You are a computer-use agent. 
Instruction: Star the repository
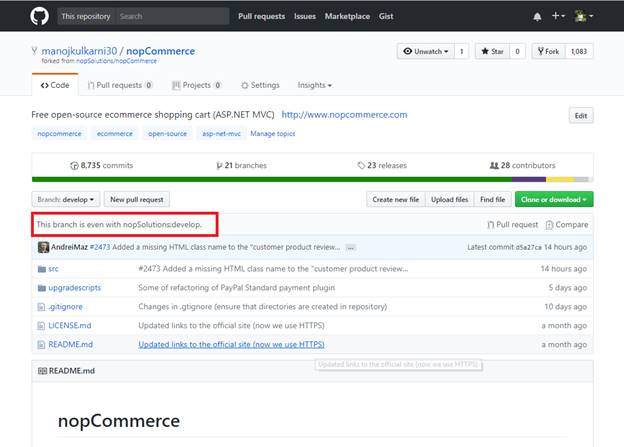point(492,51)
